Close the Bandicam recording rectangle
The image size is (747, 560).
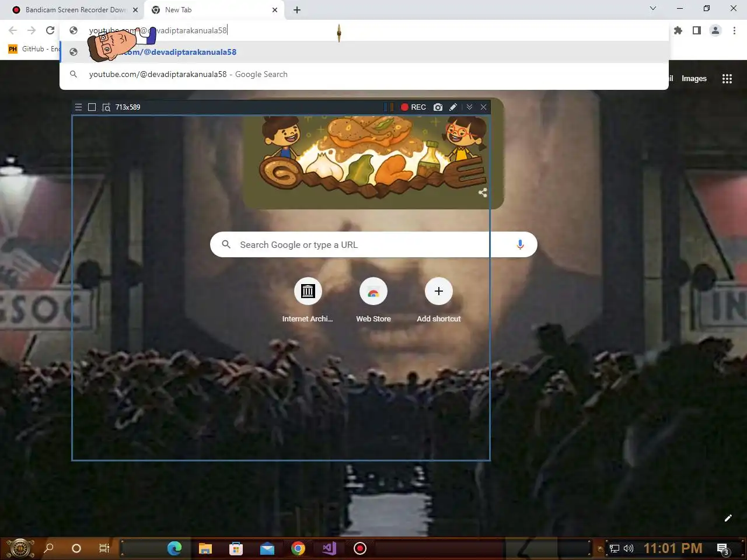tap(484, 107)
